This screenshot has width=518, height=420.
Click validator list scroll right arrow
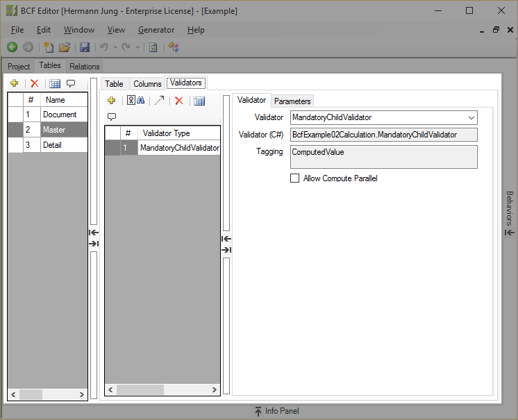(214, 389)
